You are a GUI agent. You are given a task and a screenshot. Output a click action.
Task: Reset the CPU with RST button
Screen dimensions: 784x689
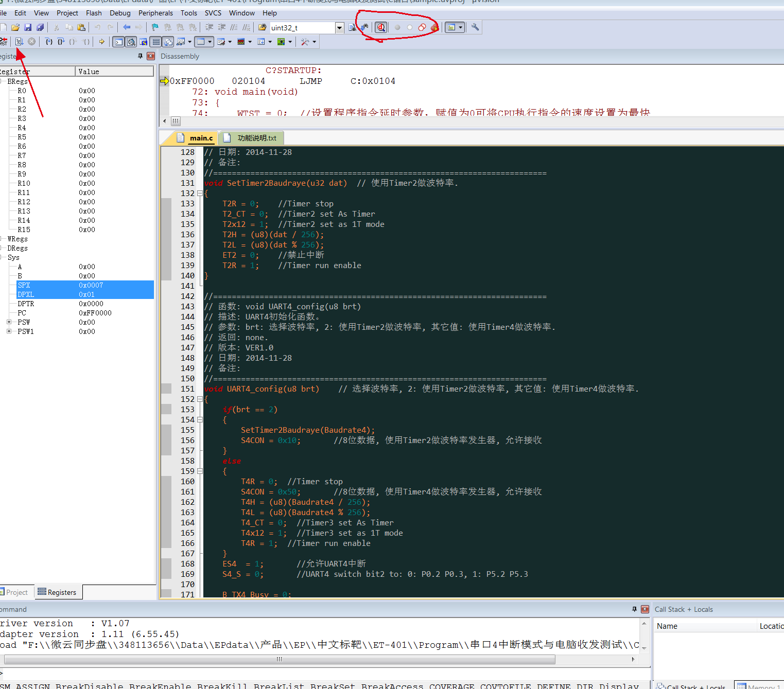(x=3, y=42)
